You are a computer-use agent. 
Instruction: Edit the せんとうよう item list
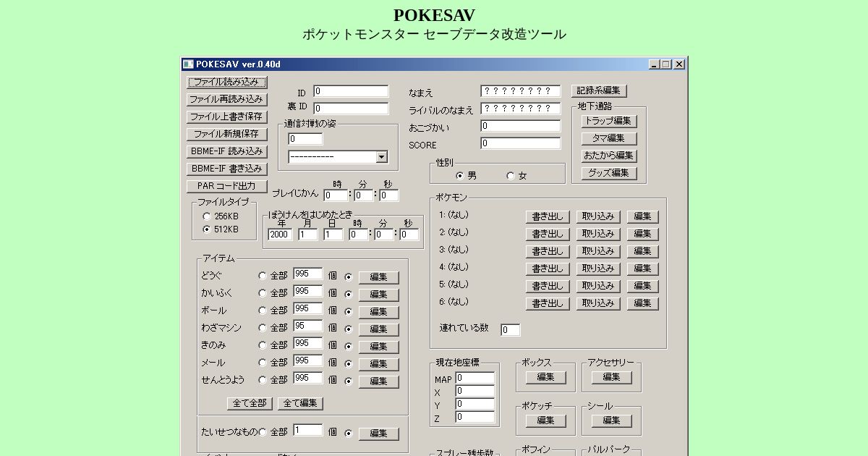pyautogui.click(x=379, y=381)
